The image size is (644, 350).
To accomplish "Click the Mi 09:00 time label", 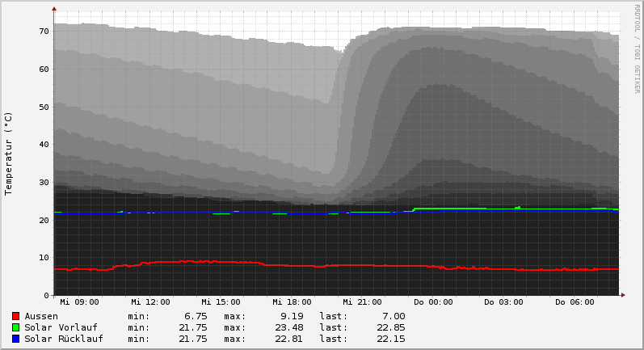I will coord(79,302).
